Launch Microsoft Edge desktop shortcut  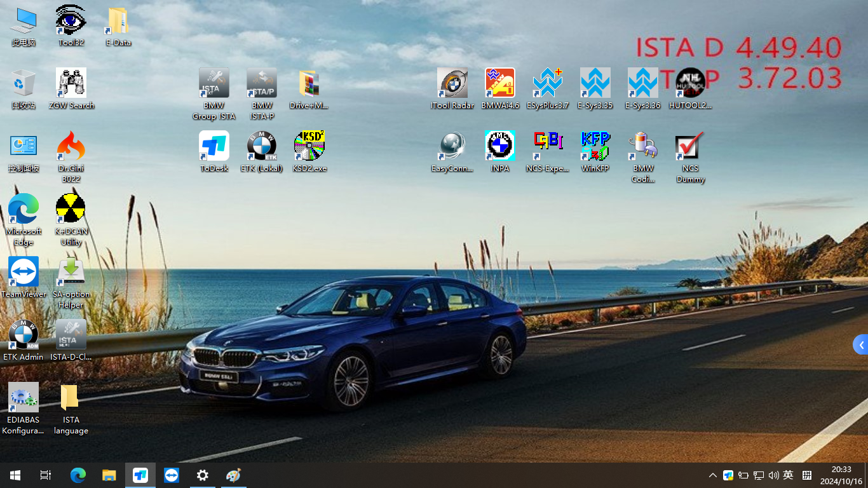pos(24,220)
